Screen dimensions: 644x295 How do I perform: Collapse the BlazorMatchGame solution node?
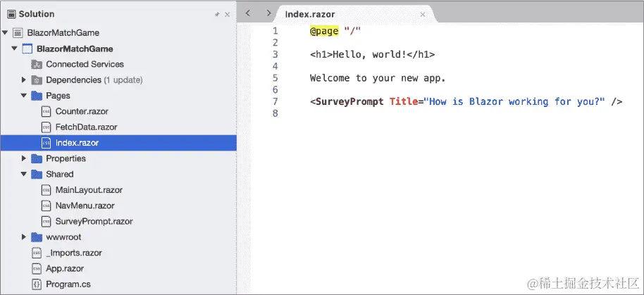[5, 33]
